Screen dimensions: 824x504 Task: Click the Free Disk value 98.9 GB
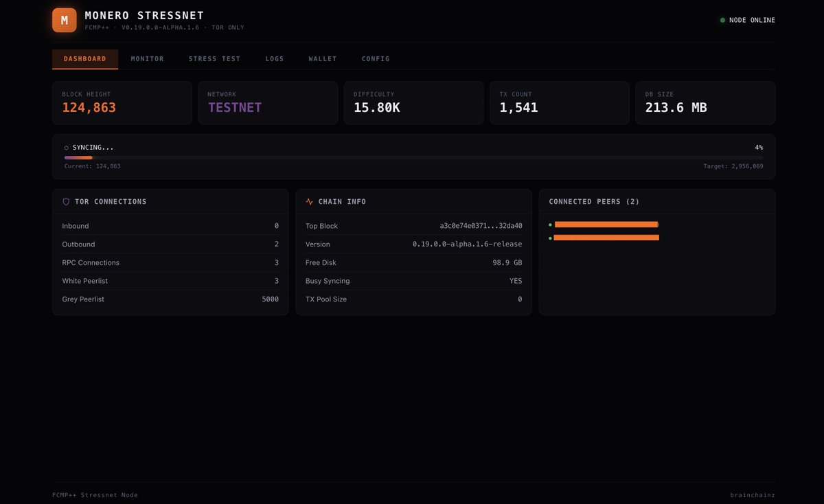[x=507, y=263]
